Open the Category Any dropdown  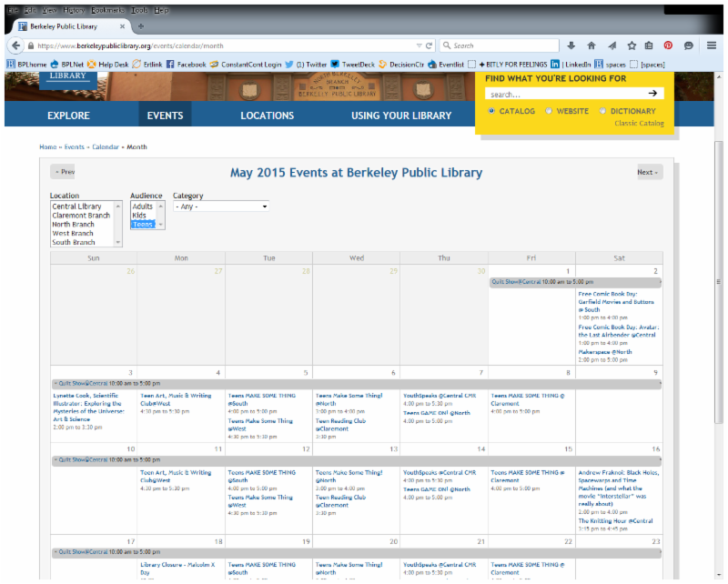click(x=221, y=206)
